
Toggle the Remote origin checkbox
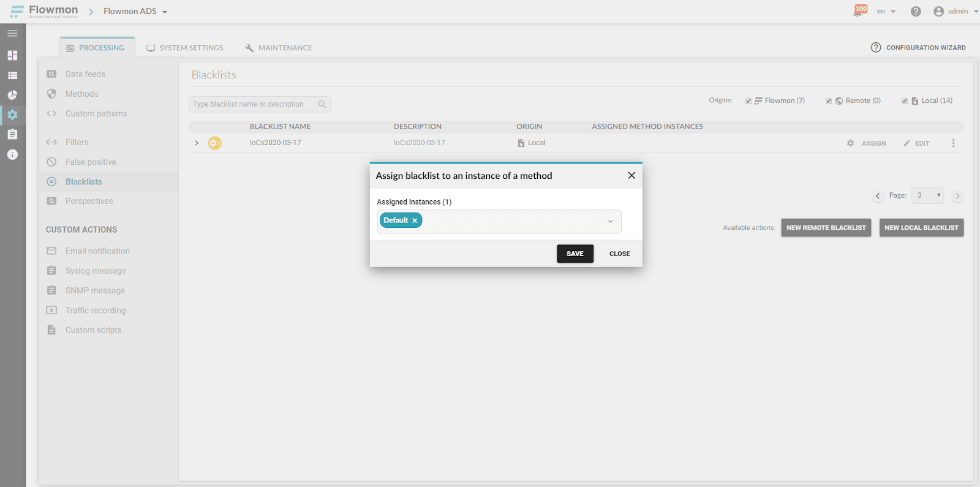tap(829, 101)
